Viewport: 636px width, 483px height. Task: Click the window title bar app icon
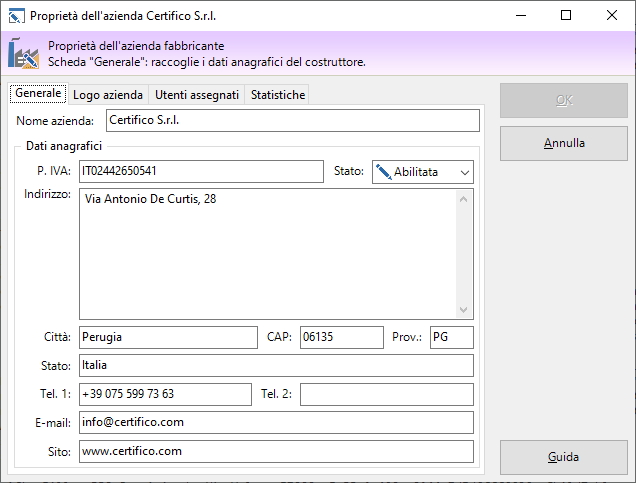(x=16, y=16)
